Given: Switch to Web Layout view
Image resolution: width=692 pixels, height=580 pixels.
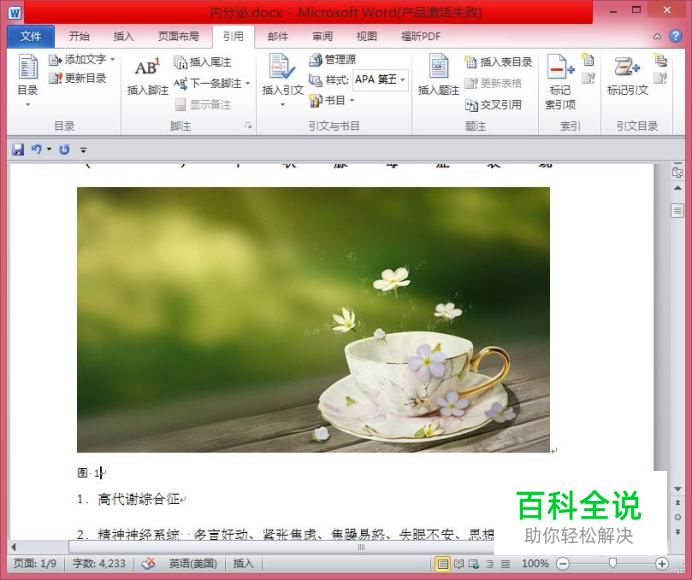Looking at the screenshot, I should 474,564.
